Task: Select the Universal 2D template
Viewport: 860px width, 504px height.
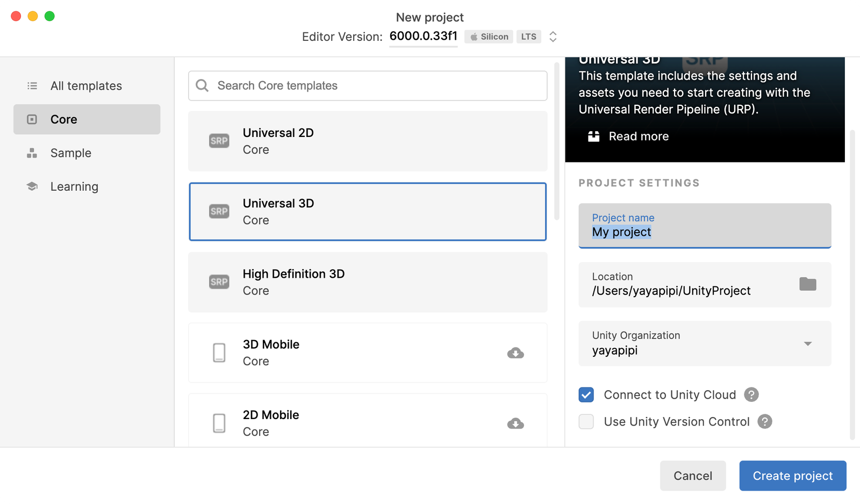Action: tap(368, 141)
